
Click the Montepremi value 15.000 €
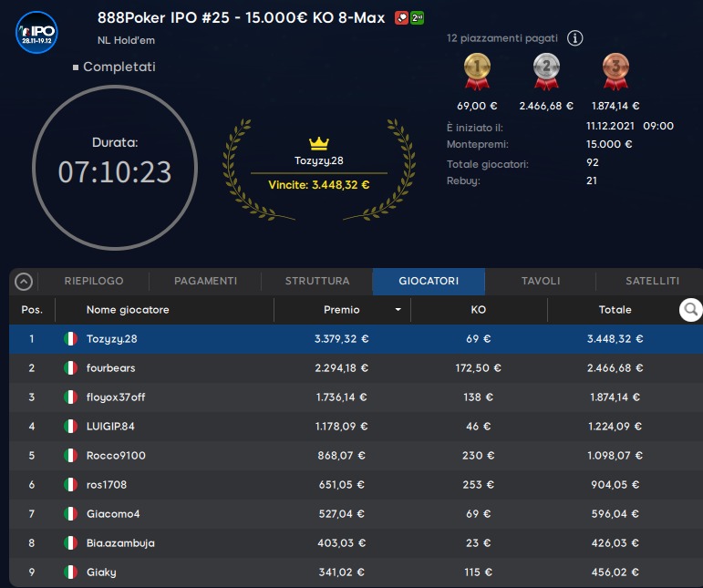point(609,144)
